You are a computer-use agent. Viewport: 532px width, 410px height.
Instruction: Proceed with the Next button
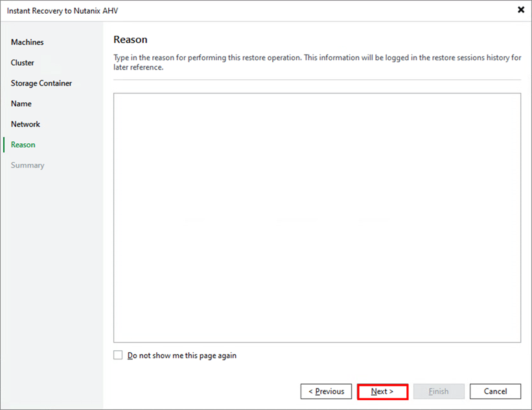[x=382, y=392]
